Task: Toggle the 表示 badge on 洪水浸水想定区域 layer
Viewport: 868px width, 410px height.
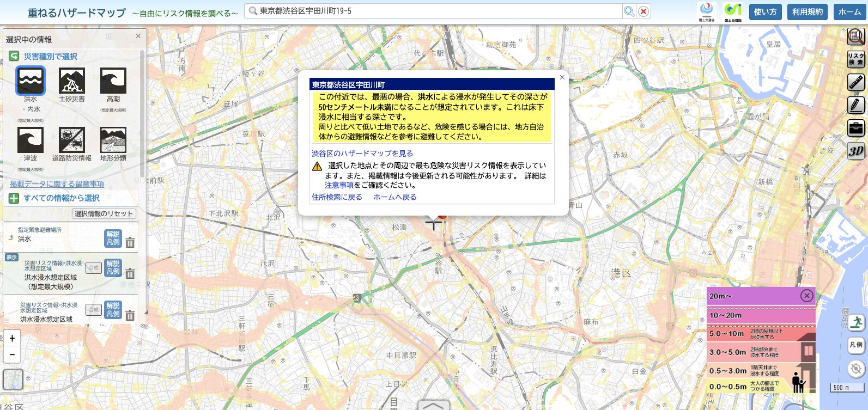Action: [11, 258]
